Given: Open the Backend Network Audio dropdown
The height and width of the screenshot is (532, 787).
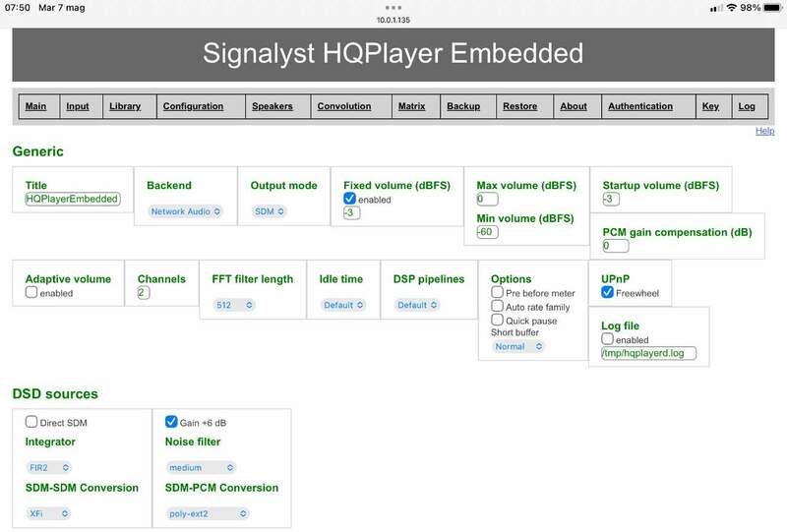Looking at the screenshot, I should click(x=185, y=211).
